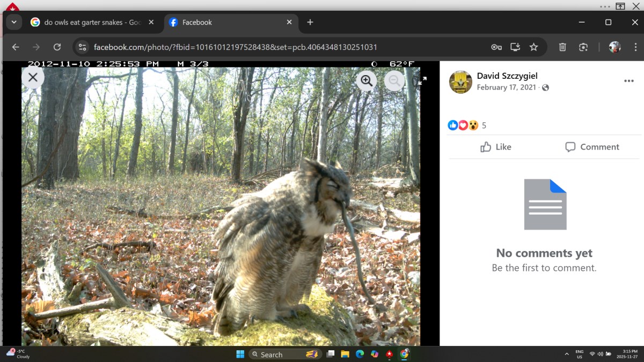This screenshot has height=362, width=644.
Task: Like the photo post
Action: [x=496, y=147]
